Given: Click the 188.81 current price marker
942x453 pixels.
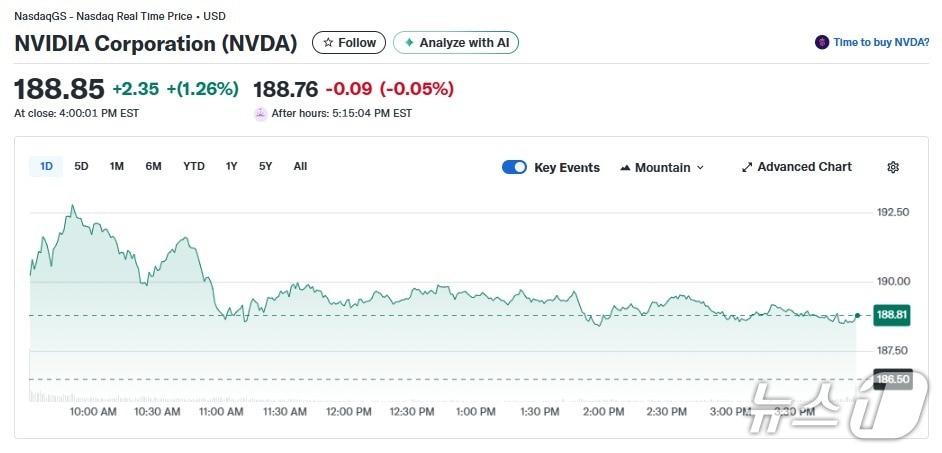Looking at the screenshot, I should [891, 315].
